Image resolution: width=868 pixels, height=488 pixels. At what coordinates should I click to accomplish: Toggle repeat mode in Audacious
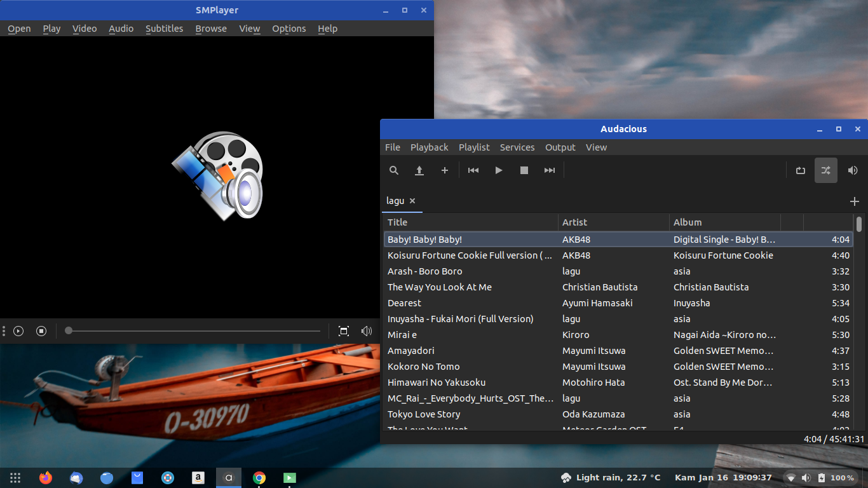(x=801, y=170)
